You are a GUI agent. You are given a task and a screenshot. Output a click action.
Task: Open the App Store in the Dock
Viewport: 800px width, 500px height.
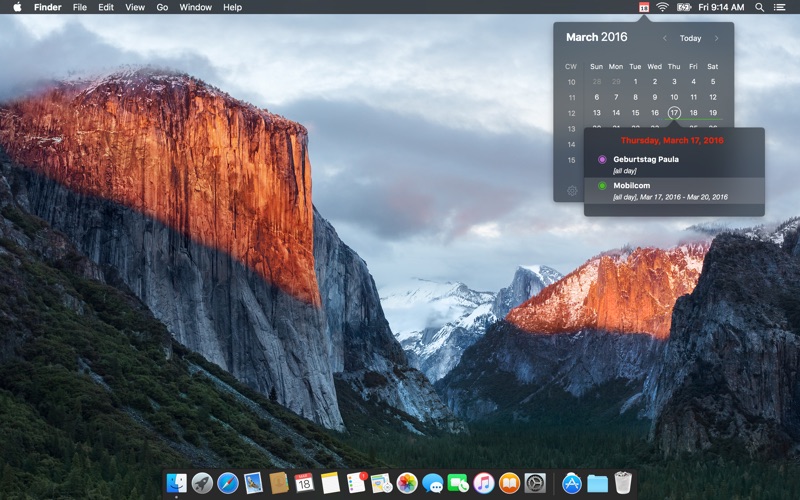coord(572,483)
